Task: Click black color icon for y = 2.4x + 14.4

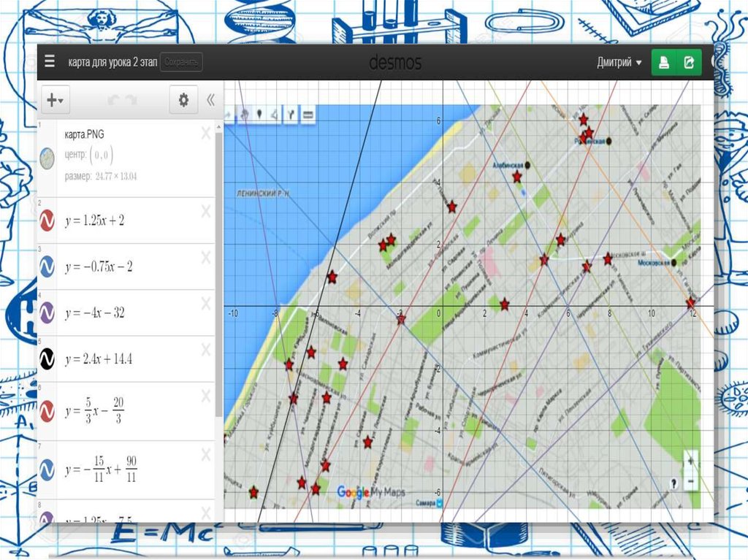Action: click(47, 359)
